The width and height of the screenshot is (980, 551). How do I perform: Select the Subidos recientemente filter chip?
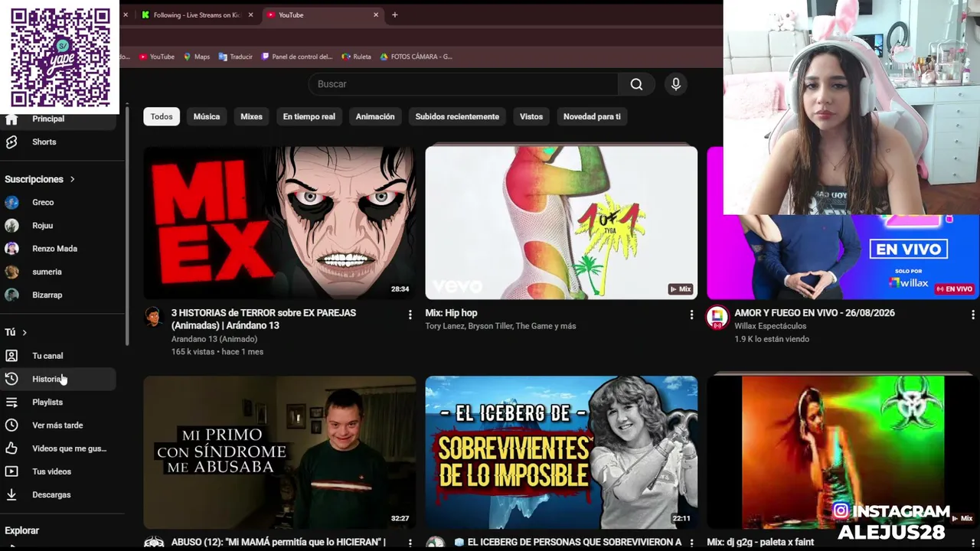click(457, 116)
